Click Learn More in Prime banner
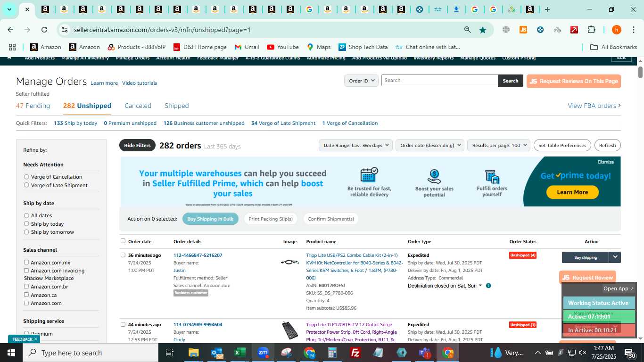This screenshot has height=362, width=644. (572, 192)
